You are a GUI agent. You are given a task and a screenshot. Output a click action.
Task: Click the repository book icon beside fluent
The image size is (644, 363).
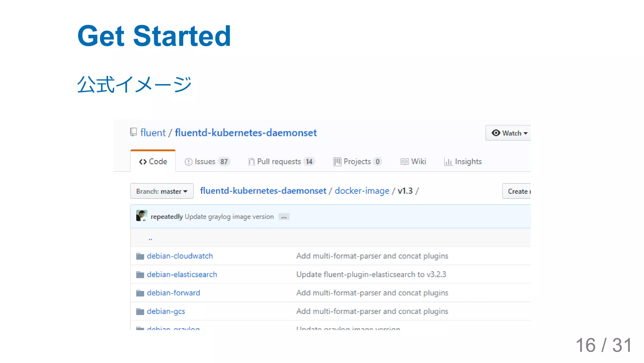pyautogui.click(x=133, y=132)
